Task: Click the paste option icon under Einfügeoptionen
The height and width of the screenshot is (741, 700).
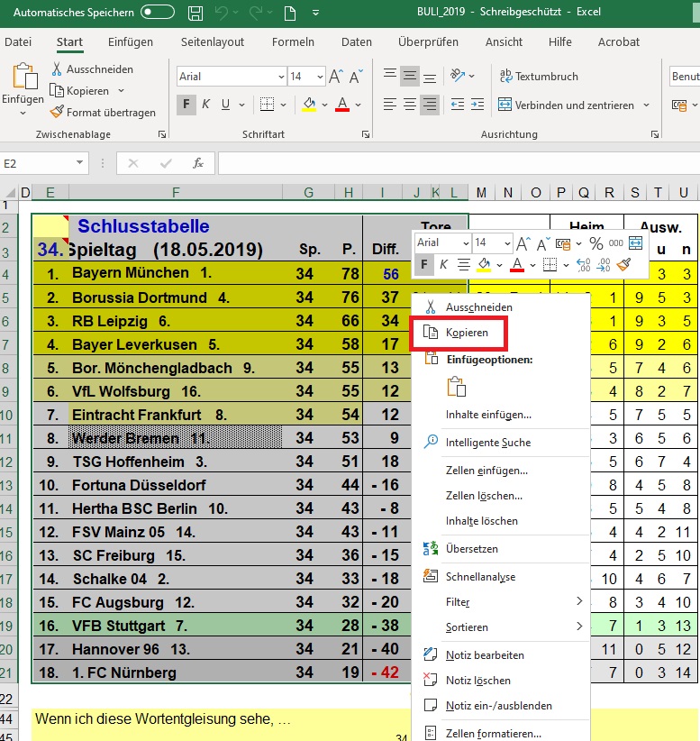Action: 456,387
